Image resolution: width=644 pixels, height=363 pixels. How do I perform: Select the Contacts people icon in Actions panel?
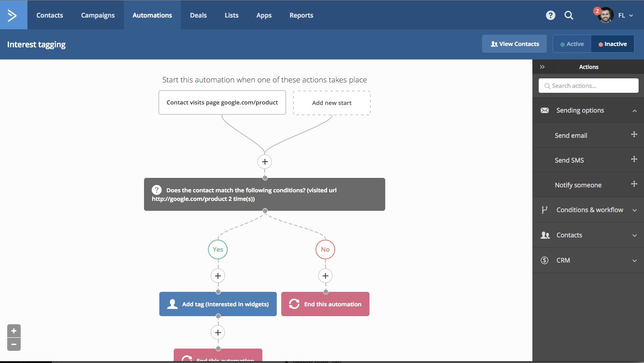[545, 235]
